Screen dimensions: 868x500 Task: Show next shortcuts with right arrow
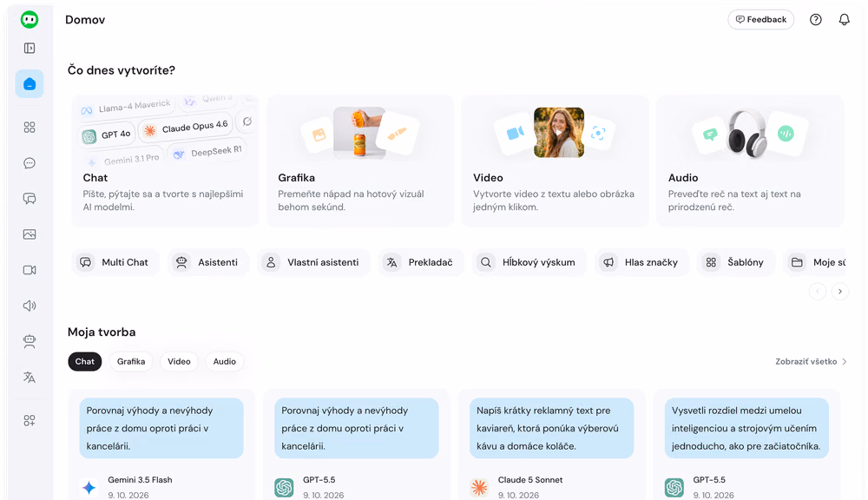click(839, 292)
